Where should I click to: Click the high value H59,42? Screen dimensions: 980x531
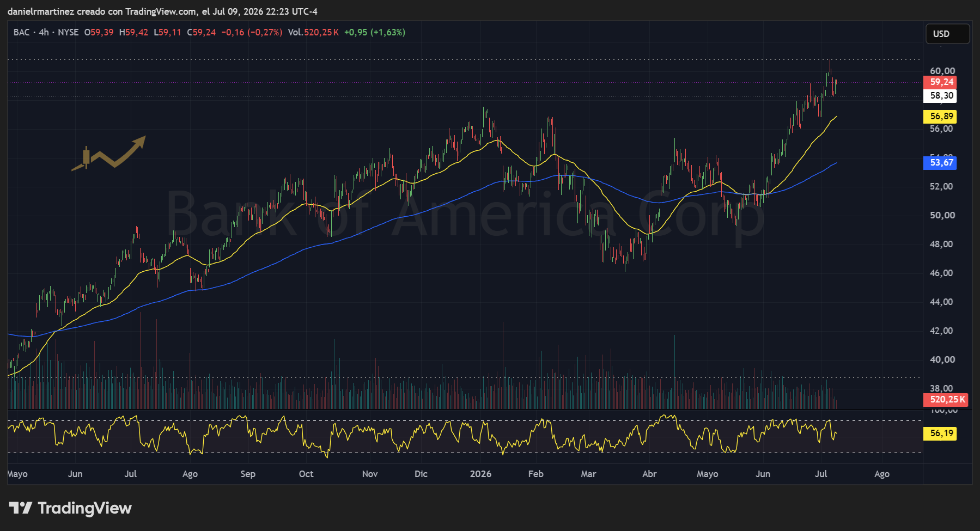(133, 32)
